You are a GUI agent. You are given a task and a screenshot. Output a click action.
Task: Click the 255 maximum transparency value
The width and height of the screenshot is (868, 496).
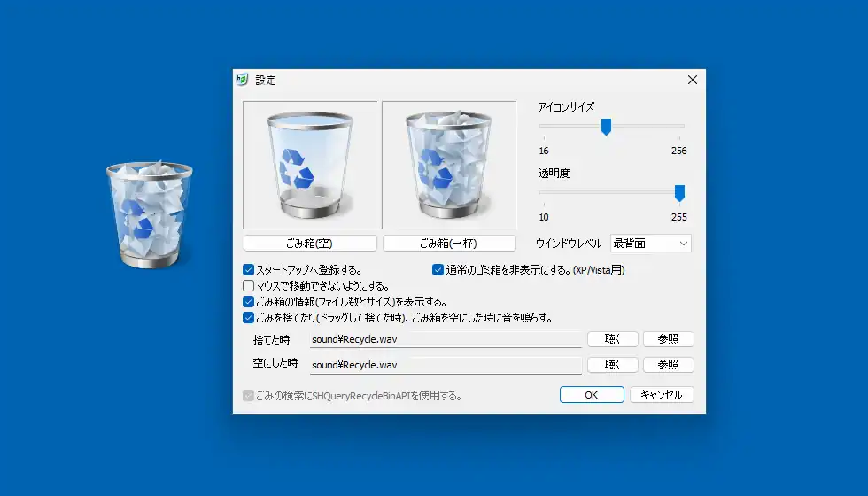pyautogui.click(x=678, y=217)
